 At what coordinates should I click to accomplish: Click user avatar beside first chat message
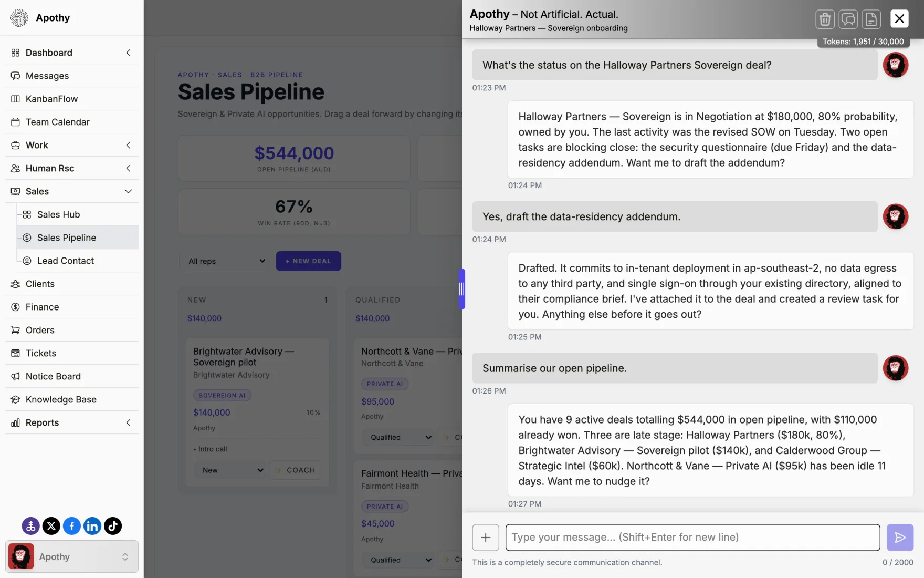click(895, 65)
